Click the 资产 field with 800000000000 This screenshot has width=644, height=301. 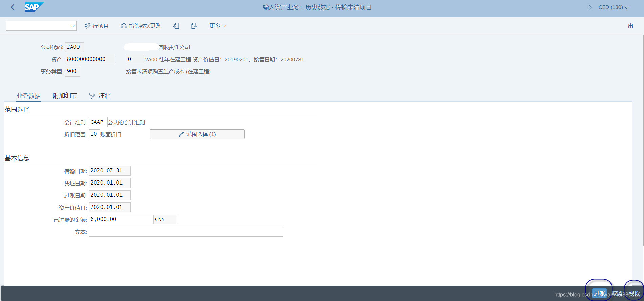click(89, 59)
